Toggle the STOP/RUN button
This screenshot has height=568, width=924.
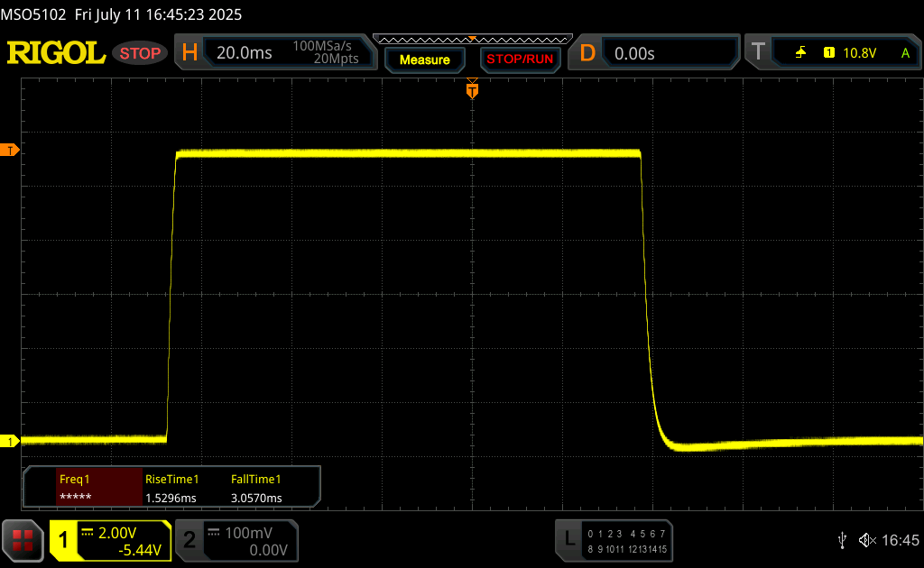click(x=520, y=60)
